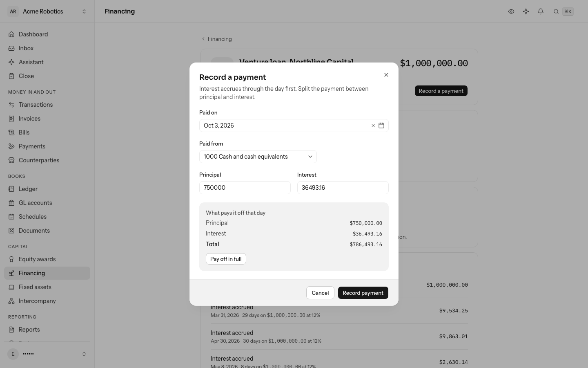
Task: Open Invoices in the sidebar
Action: coord(47,119)
